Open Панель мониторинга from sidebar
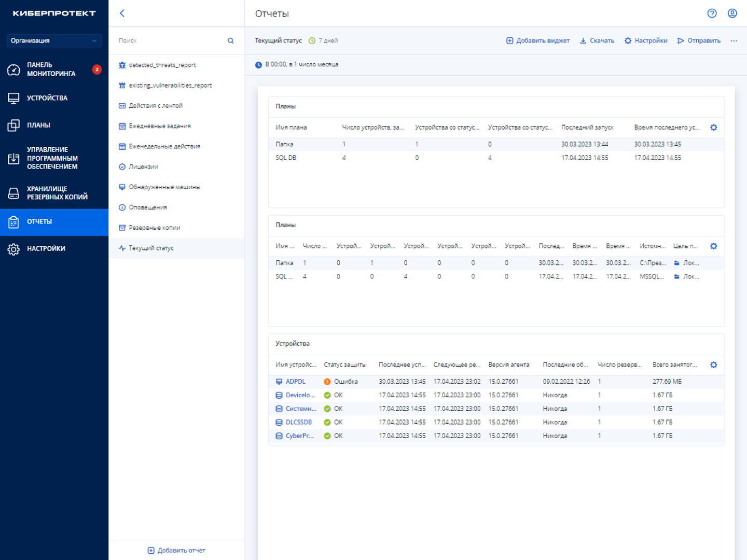747x560 pixels. [x=51, y=69]
